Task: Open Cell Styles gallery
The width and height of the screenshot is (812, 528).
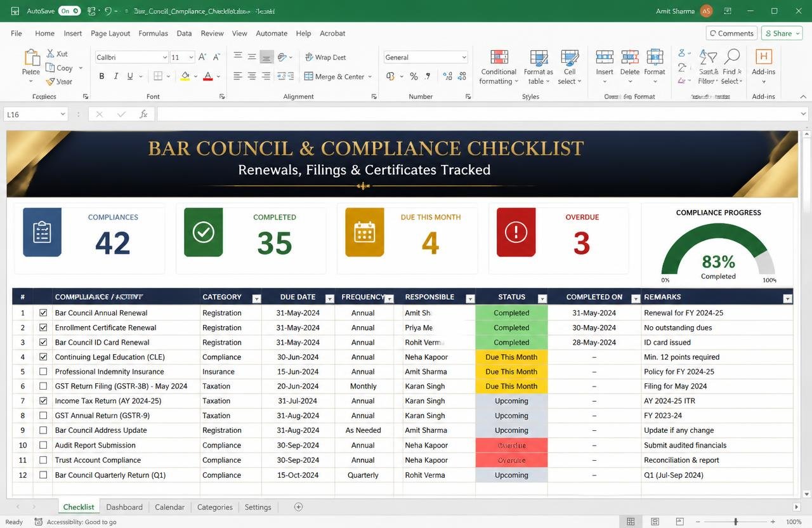Action: [x=569, y=67]
